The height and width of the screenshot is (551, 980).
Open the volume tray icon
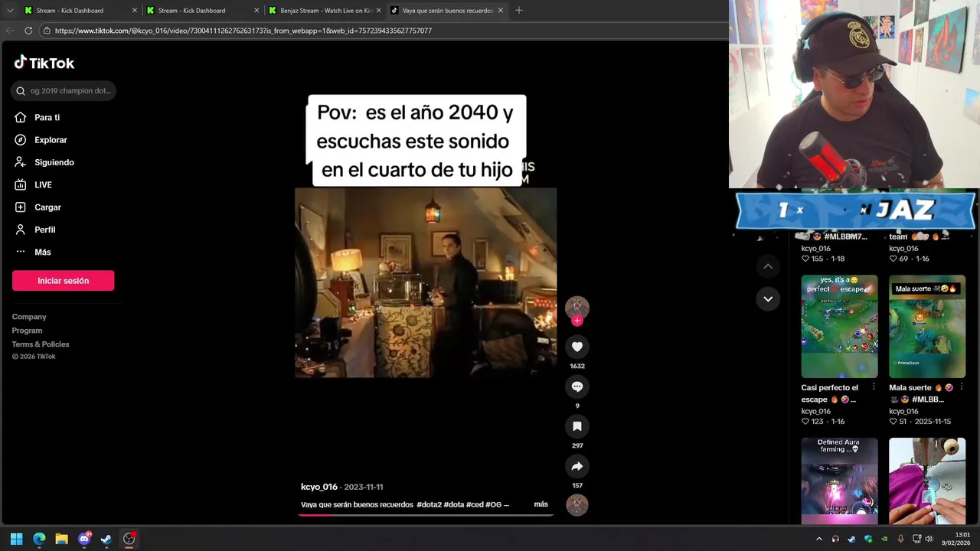click(929, 539)
